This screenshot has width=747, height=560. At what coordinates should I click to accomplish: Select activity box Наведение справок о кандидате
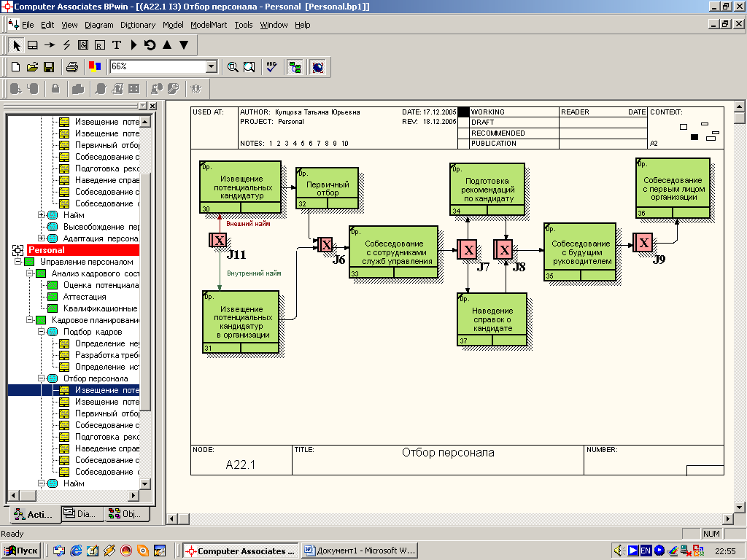[492, 319]
